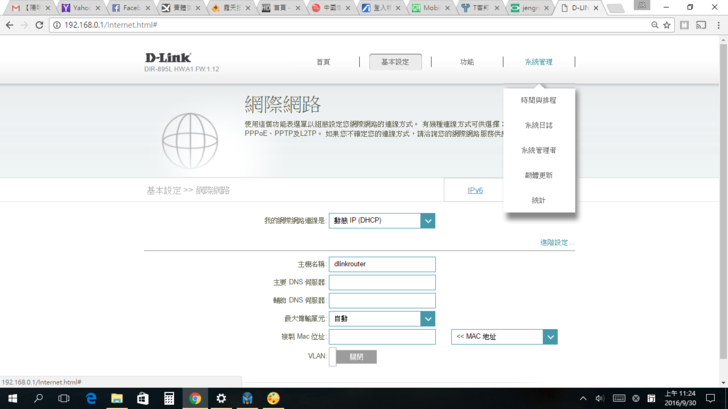Click the 主機名稱 dlinkrouter field
This screenshot has width=728, height=409.
point(382,265)
